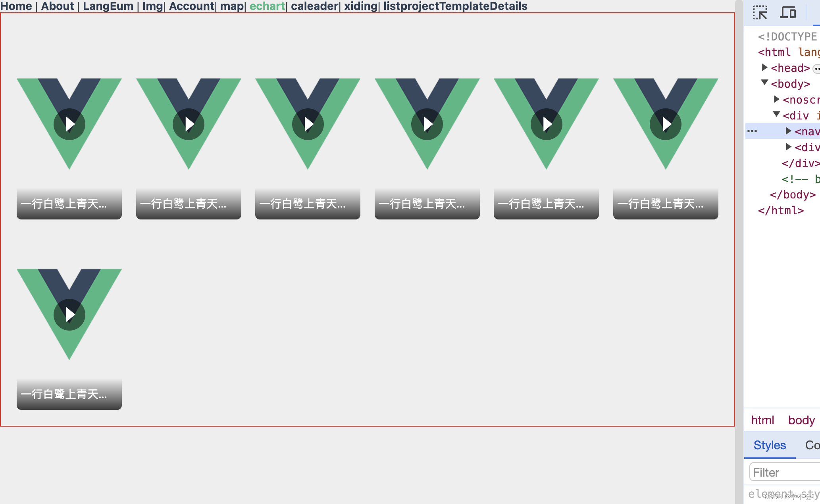
Task: Navigate to the Home page
Action: click(16, 6)
